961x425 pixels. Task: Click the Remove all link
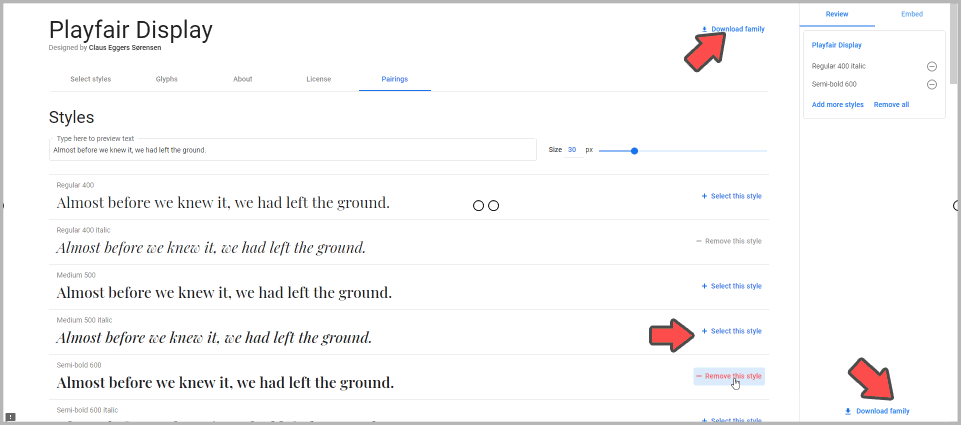891,105
